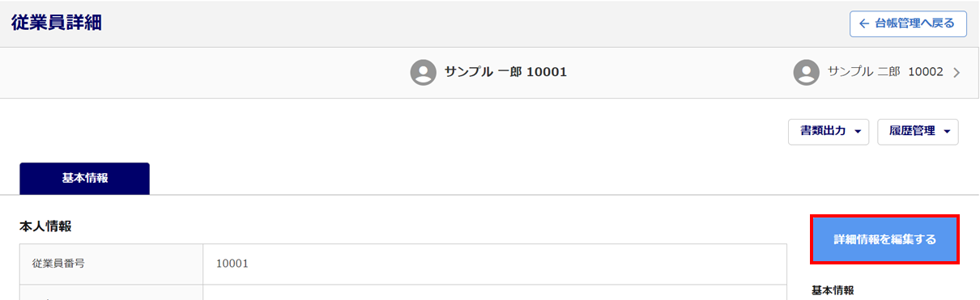The width and height of the screenshot is (980, 300).
Task: Click the label cell beneath 従業員番号
Action: click(x=112, y=293)
